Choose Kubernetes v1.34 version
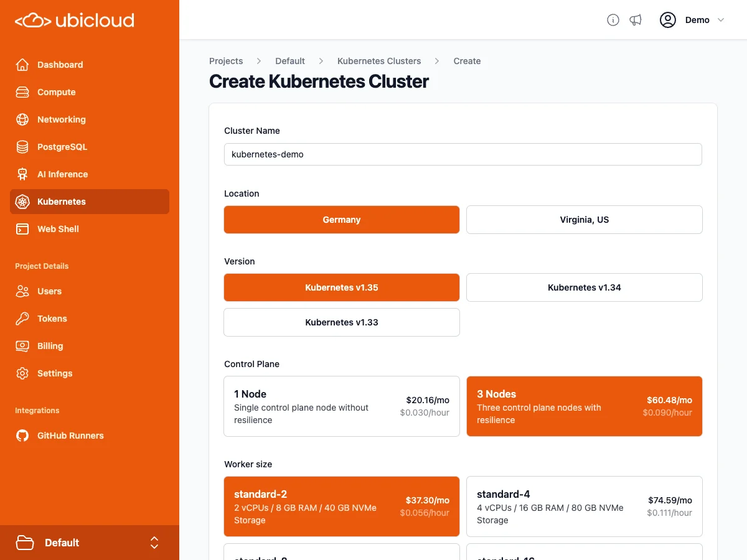 point(585,287)
